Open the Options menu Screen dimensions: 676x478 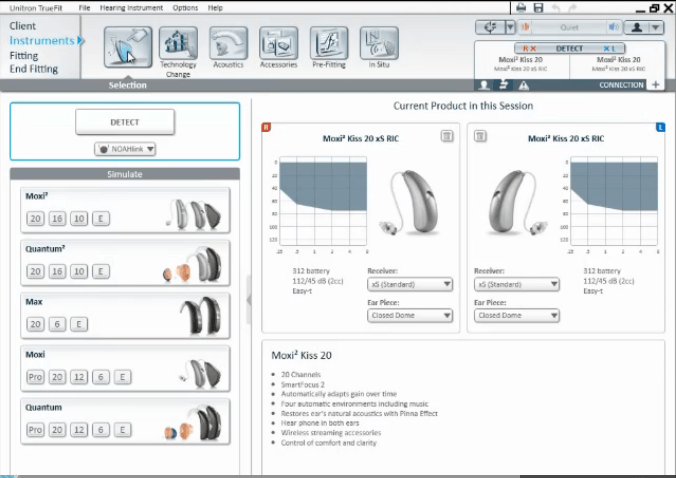click(185, 8)
